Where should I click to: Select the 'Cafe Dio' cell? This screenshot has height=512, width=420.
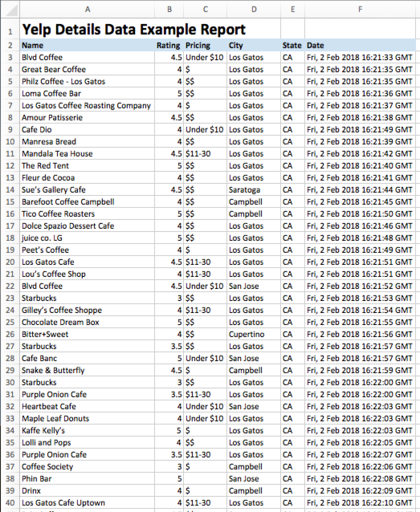(x=88, y=130)
